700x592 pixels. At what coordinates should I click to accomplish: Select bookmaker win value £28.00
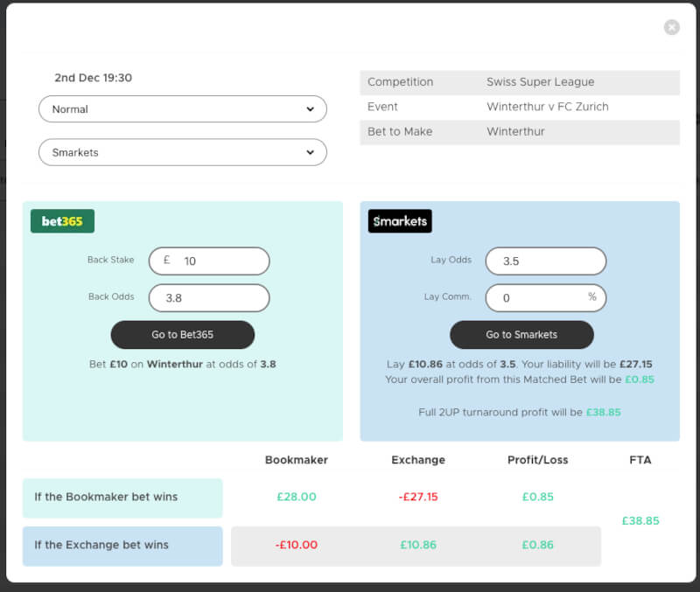[x=297, y=497]
